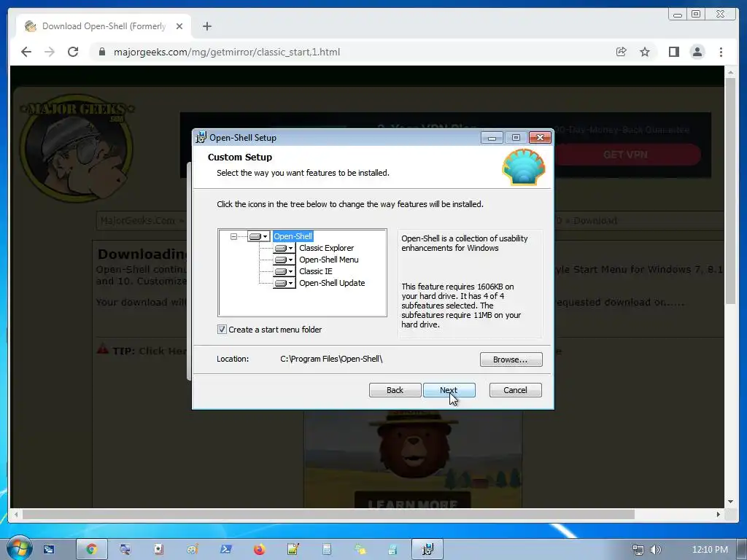Open Chrome's three-dot menu
This screenshot has width=747, height=560.
tap(721, 52)
